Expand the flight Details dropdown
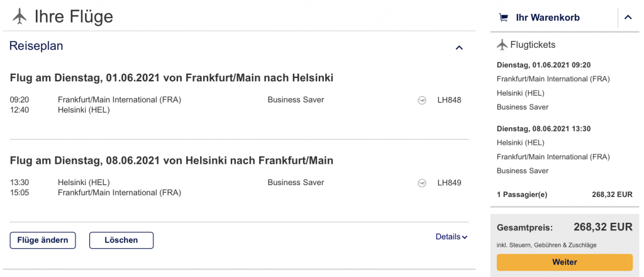Viewport: 644px width, 277px height. pyautogui.click(x=452, y=237)
